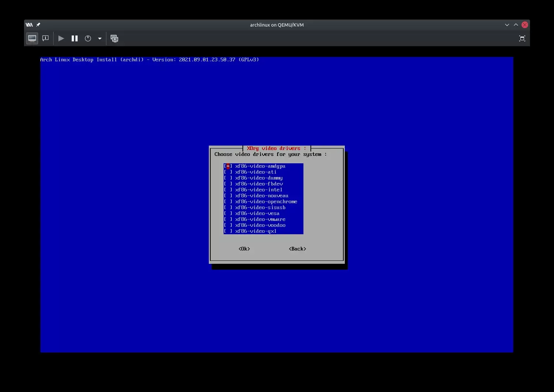Screen dimensions: 554x392
Task: Open virtual hardware details view
Action: tap(45, 38)
